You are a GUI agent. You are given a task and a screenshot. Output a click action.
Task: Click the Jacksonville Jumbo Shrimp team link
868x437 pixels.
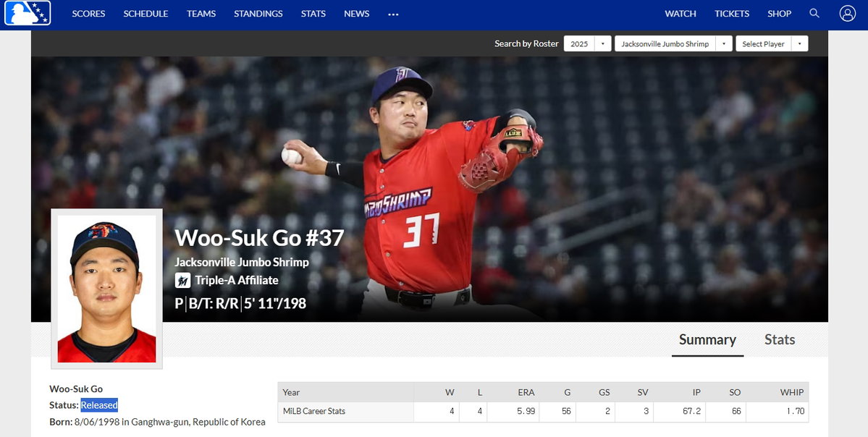point(242,262)
